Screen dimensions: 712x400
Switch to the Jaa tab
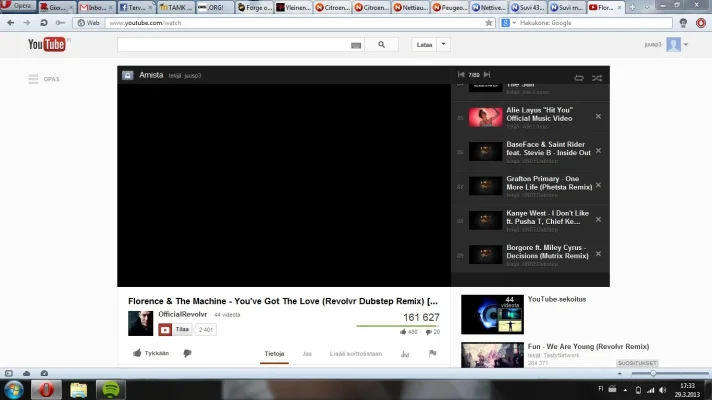tap(307, 353)
